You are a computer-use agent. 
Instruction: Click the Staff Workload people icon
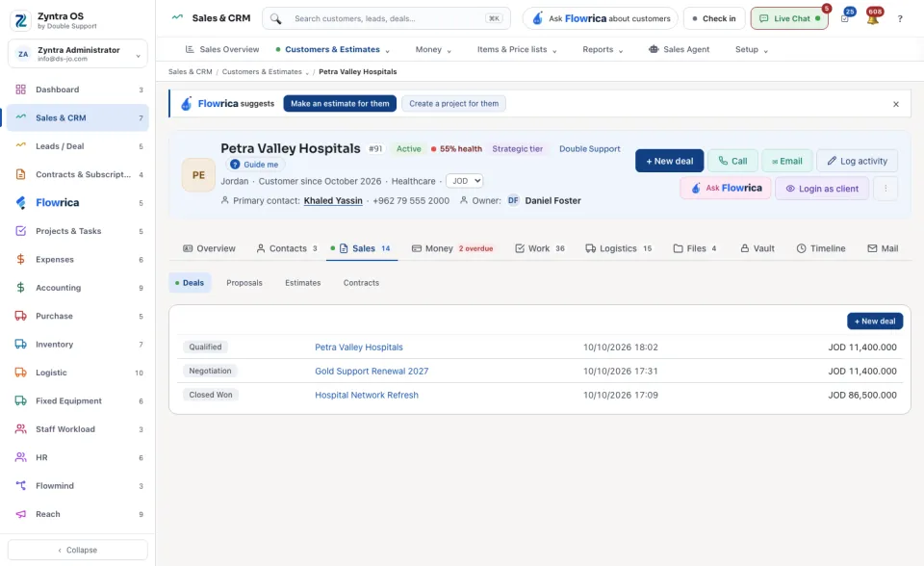(x=20, y=429)
